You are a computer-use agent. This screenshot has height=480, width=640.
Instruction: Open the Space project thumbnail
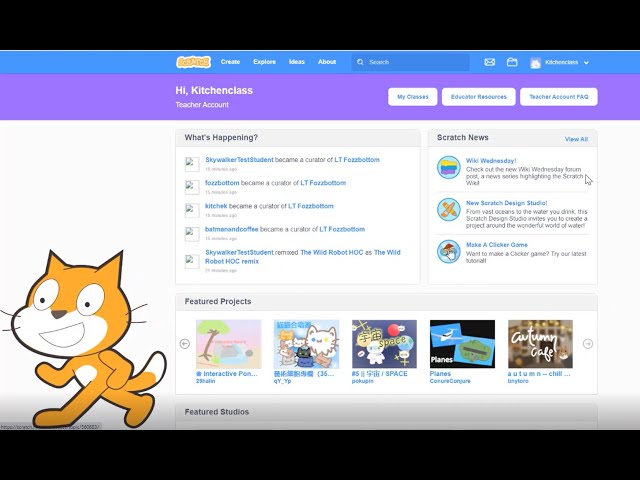tap(384, 344)
